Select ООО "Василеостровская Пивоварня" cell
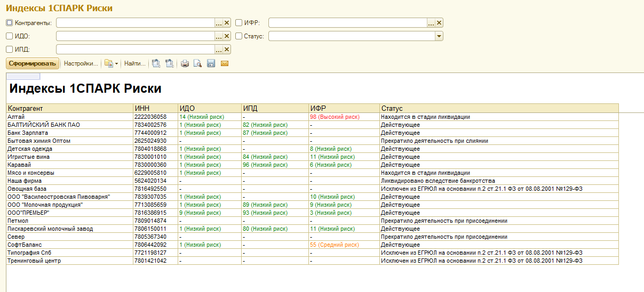Screen dimensions: 644x292 [69, 197]
